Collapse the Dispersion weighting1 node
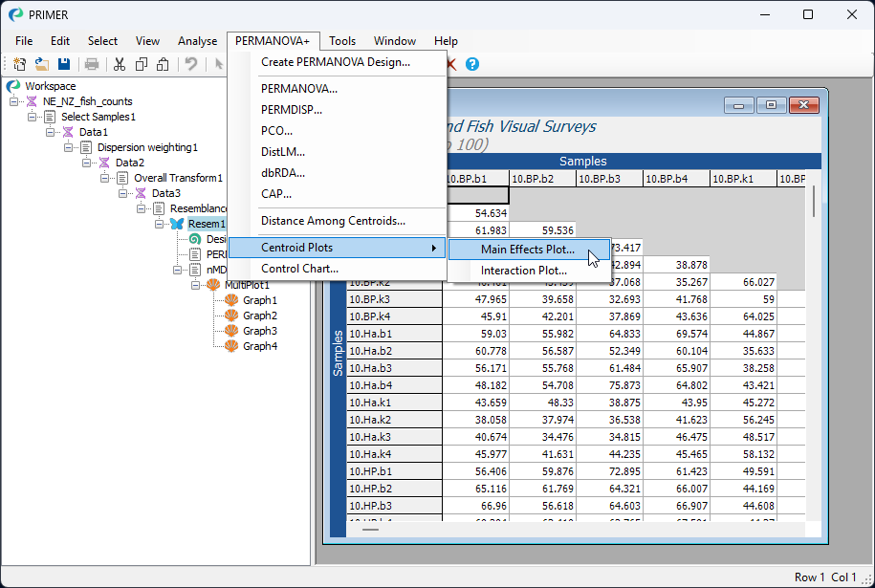875x588 pixels. pyautogui.click(x=69, y=147)
